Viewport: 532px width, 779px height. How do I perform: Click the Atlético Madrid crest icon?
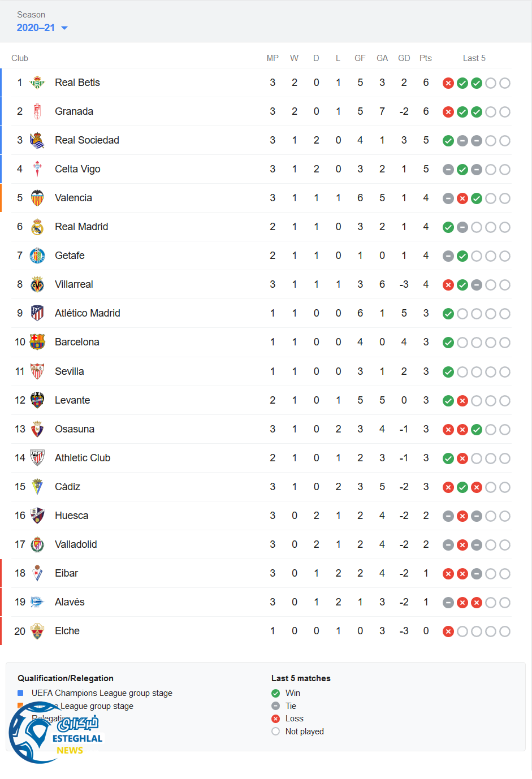tap(37, 313)
